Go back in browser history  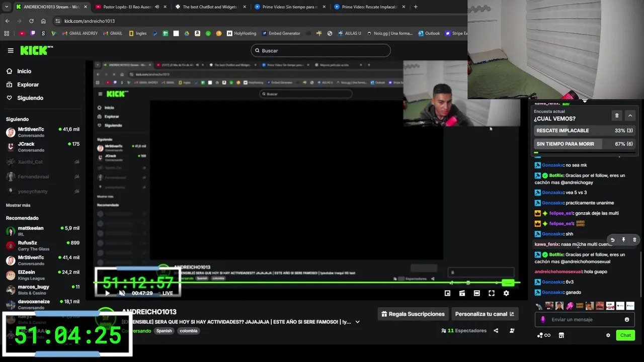coord(7,21)
